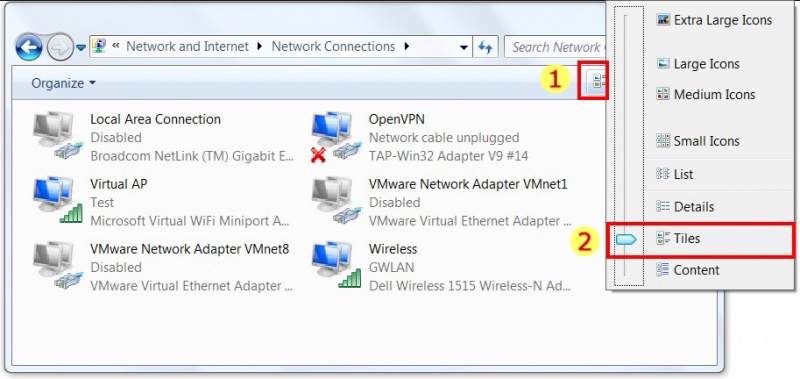Click the view size slider handle

626,239
